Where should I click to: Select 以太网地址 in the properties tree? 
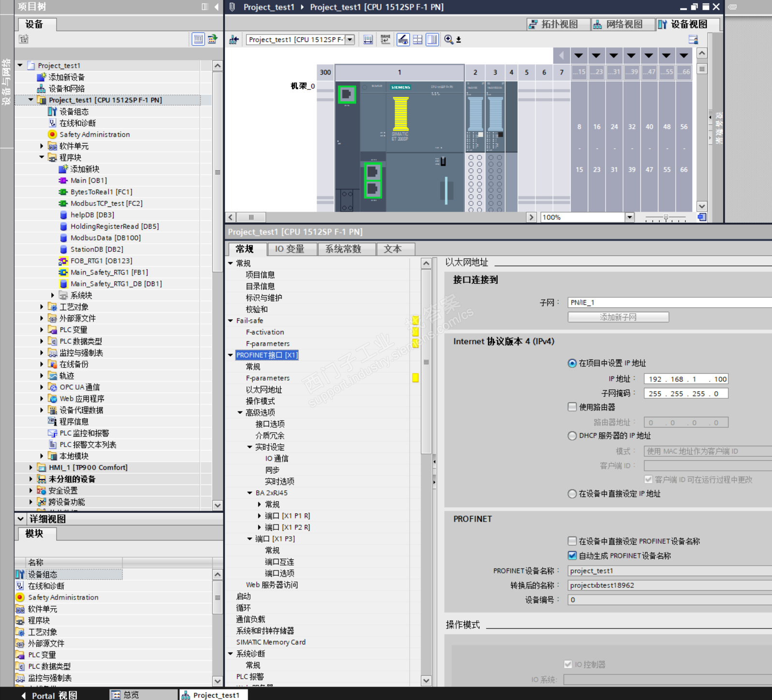[264, 390]
